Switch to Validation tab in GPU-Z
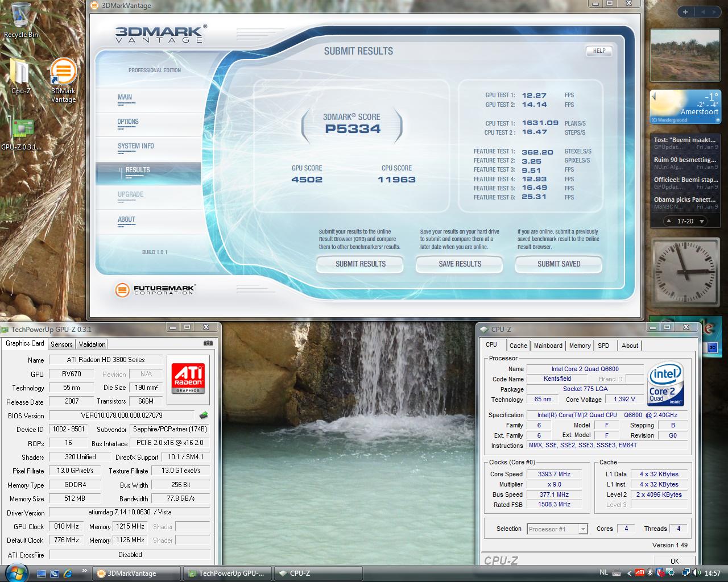This screenshot has width=728, height=582. pos(92,344)
